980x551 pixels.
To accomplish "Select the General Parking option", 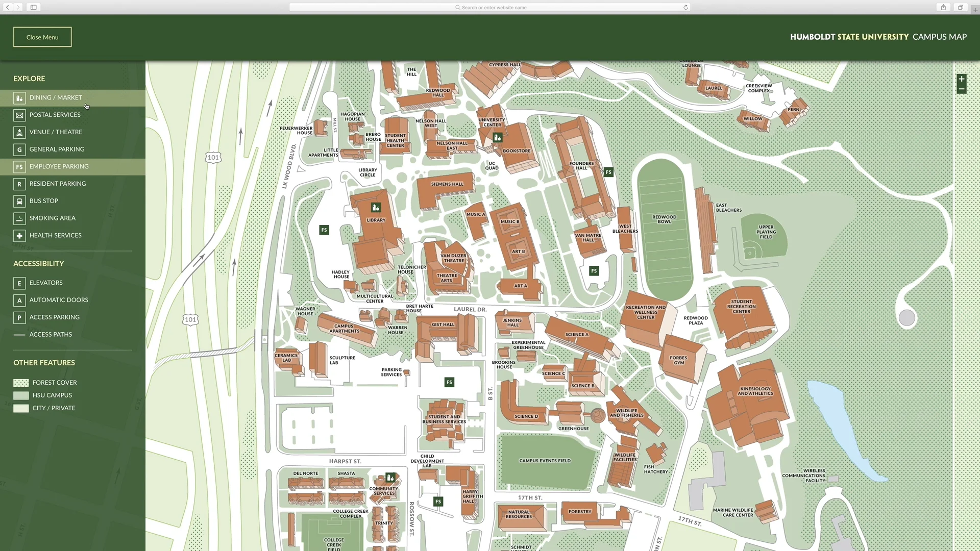I will [x=19, y=149].
